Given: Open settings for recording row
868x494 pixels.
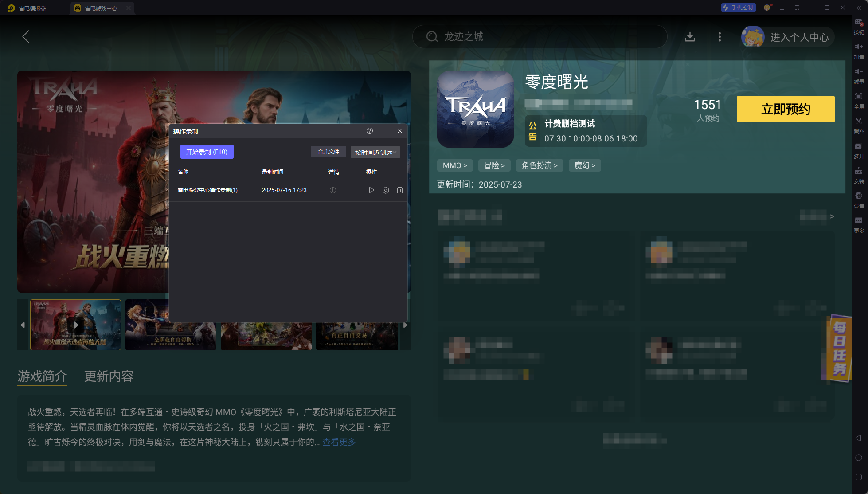Looking at the screenshot, I should click(386, 190).
